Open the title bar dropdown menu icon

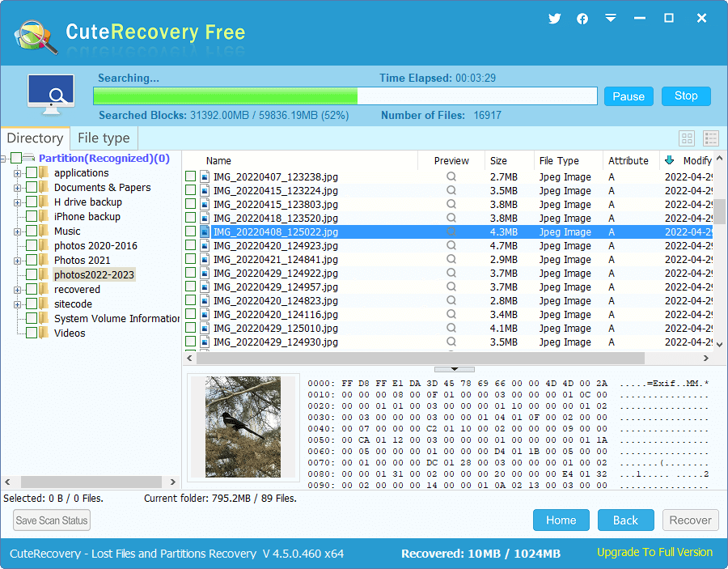tap(611, 18)
